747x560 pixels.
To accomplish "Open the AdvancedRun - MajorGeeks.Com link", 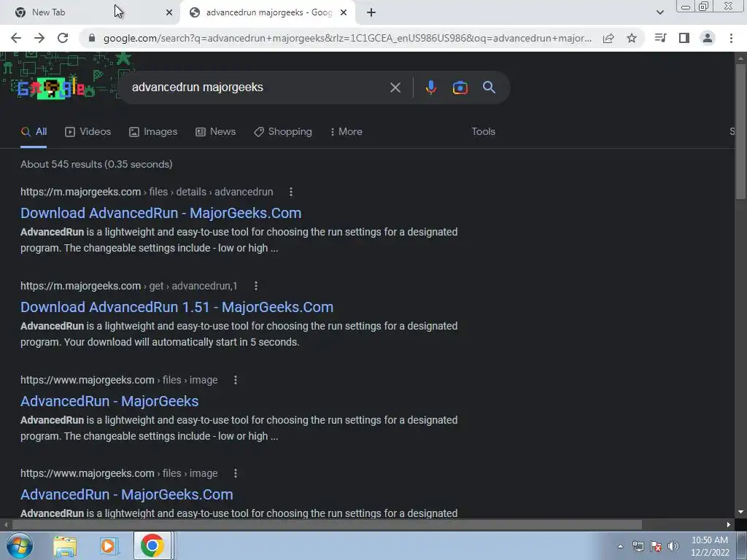I will pyautogui.click(x=127, y=495).
